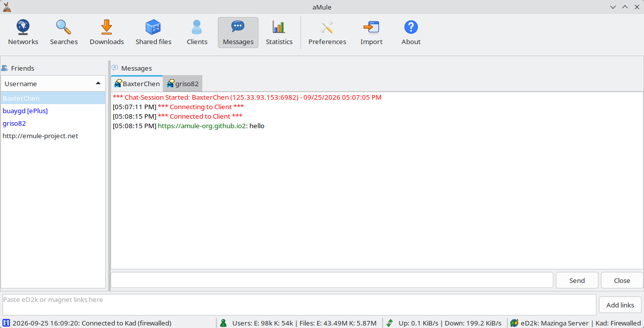Click the info icon in status bar
Screen dimensions: 644x328
pyautogui.click(x=6, y=323)
